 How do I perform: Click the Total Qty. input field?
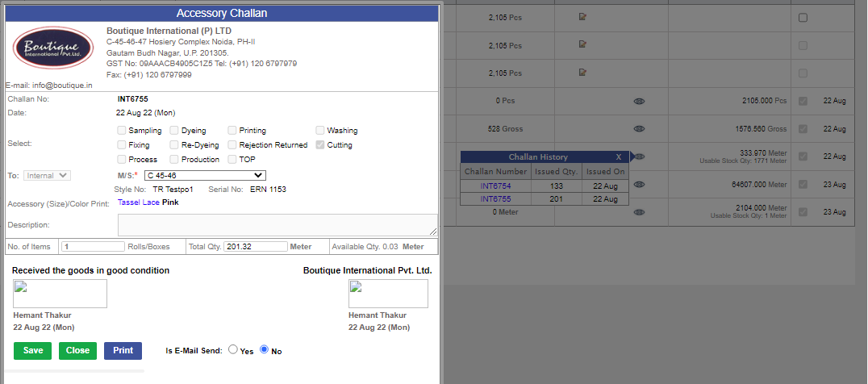(256, 247)
